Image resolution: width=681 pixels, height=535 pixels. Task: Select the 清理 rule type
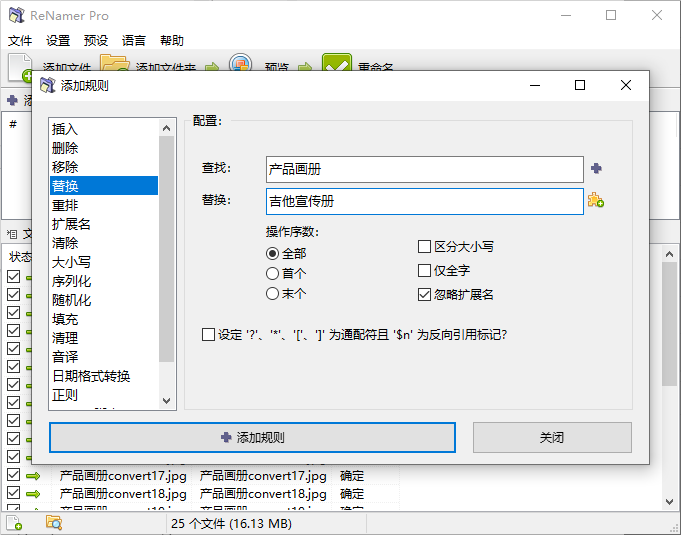(x=104, y=338)
